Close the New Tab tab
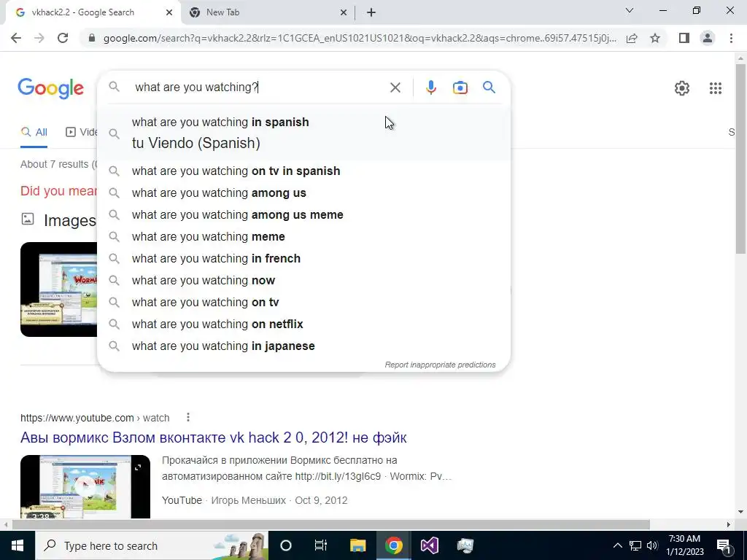This screenshot has width=747, height=560. click(x=344, y=13)
